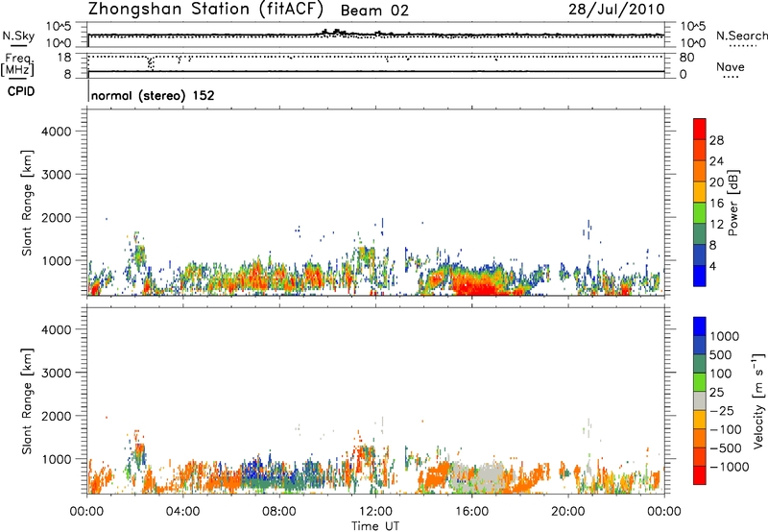Click the 'CPID' label
This screenshot has height=532, width=768.
pos(21,91)
